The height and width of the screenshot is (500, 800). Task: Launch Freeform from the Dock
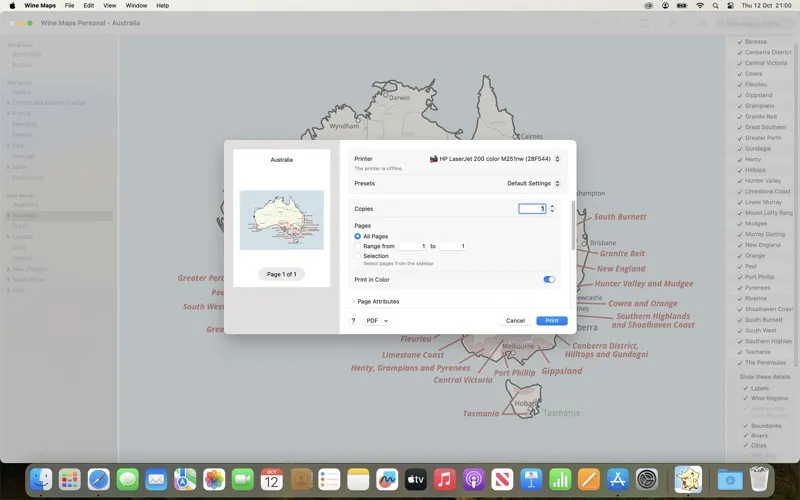tap(387, 480)
